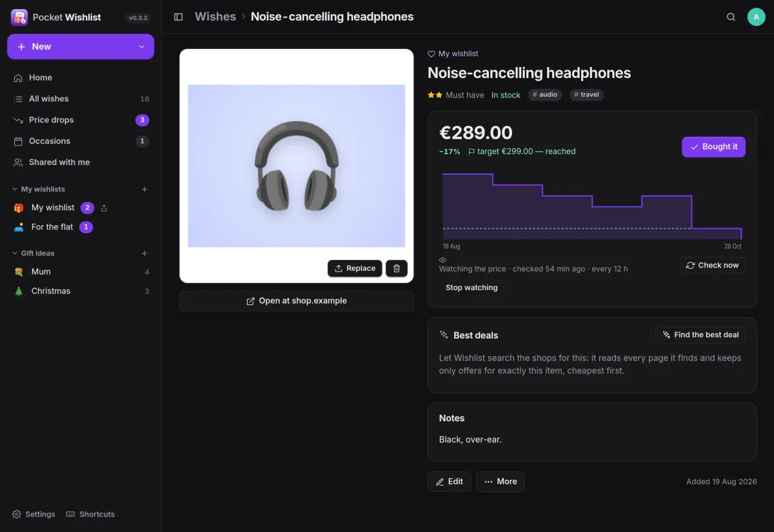Click Check now to refresh the price
The image size is (774, 532).
click(x=712, y=265)
